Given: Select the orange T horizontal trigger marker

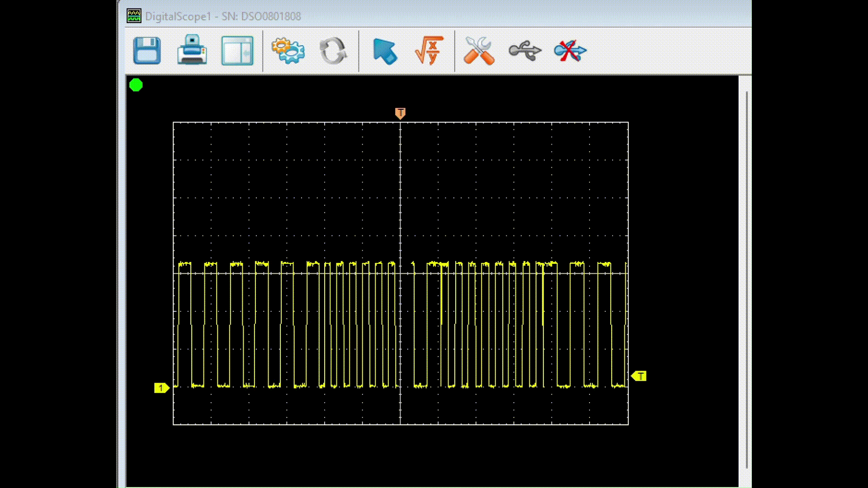Looking at the screenshot, I should coord(400,113).
